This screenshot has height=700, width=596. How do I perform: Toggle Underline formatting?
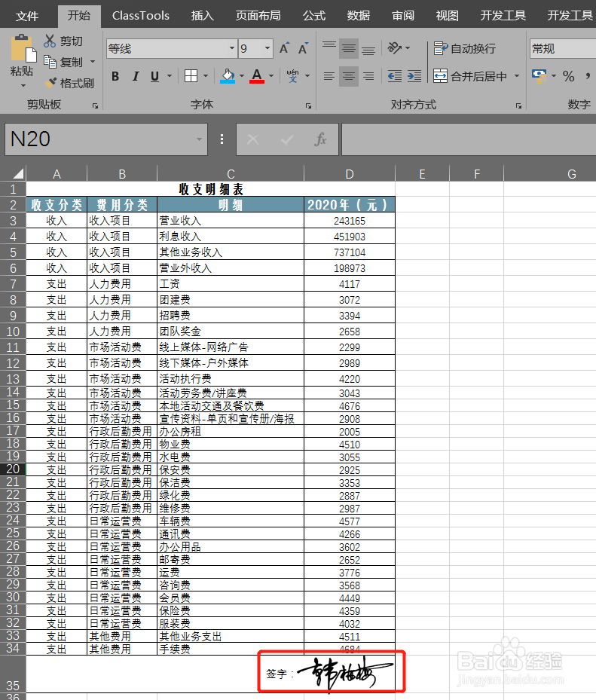tap(155, 76)
